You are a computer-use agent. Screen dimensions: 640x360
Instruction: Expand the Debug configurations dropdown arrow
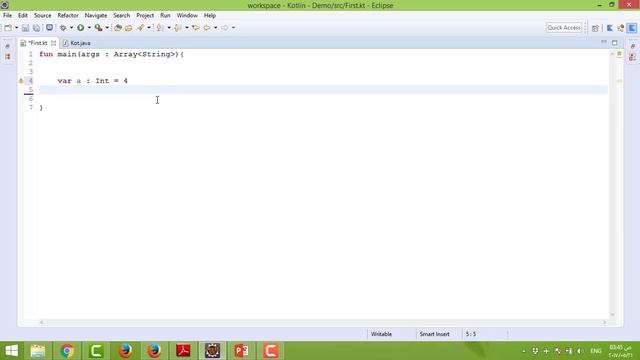click(71, 28)
